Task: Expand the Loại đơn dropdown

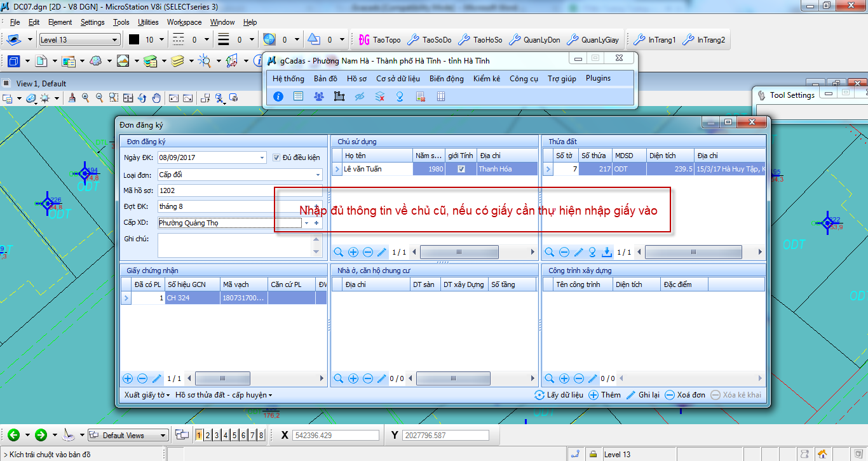Action: pos(317,175)
